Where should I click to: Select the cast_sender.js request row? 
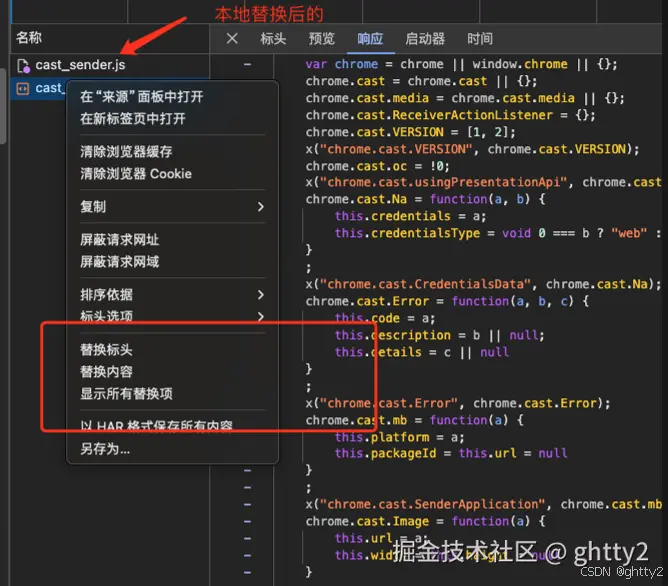[110, 65]
